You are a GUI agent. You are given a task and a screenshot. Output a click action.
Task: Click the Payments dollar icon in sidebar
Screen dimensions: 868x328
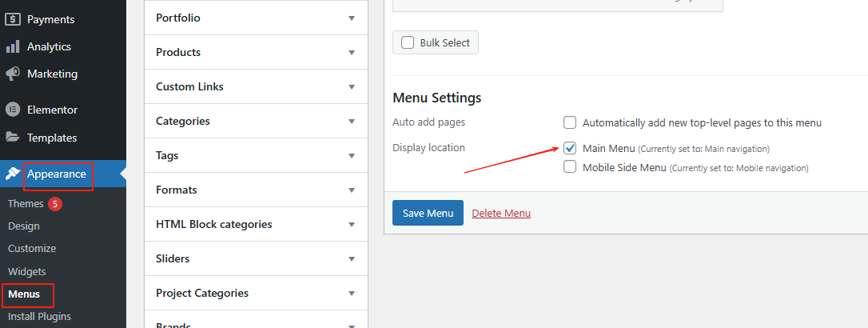tap(13, 19)
